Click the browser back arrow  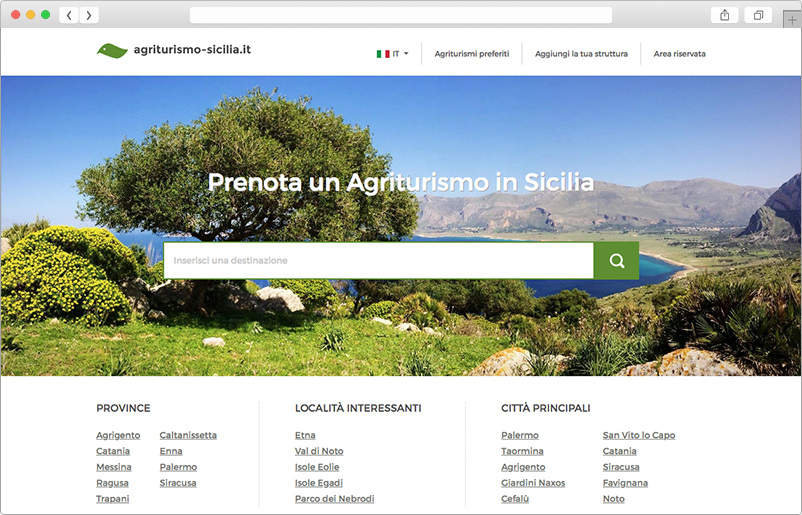click(69, 15)
